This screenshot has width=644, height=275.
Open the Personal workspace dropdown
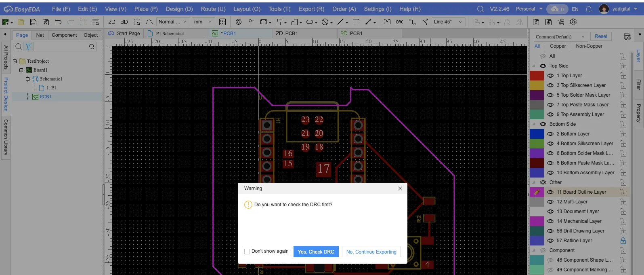529,9
